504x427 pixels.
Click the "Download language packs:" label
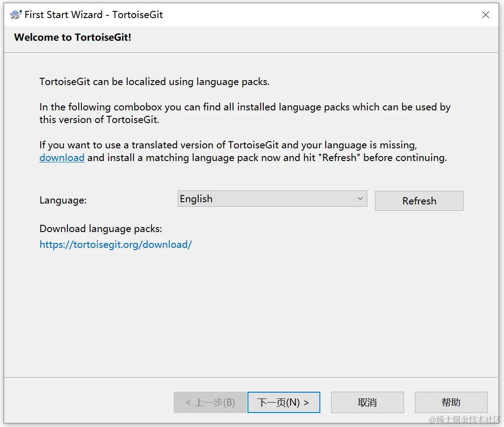101,229
